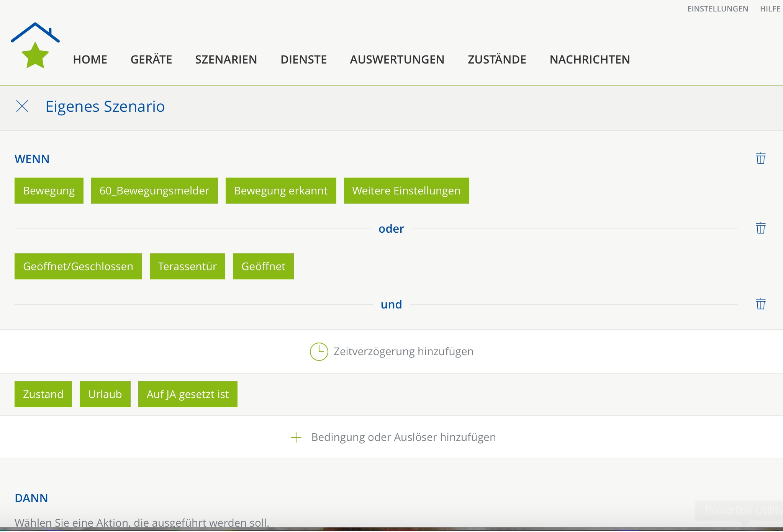Image resolution: width=783 pixels, height=532 pixels.
Task: Change the Terassentür device selection
Action: (187, 266)
